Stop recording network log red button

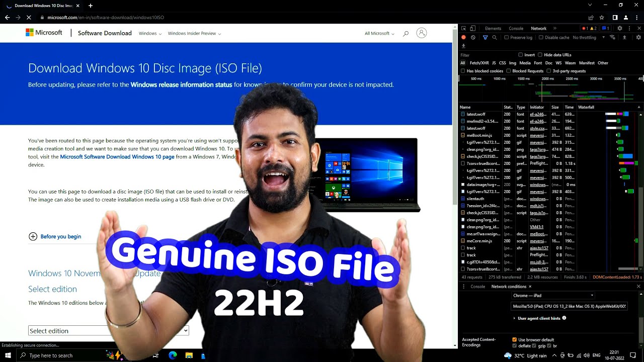(463, 38)
